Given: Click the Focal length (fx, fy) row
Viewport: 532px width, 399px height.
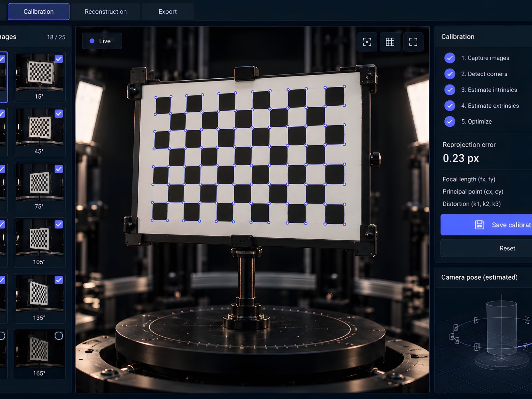Looking at the screenshot, I should 487,179.
